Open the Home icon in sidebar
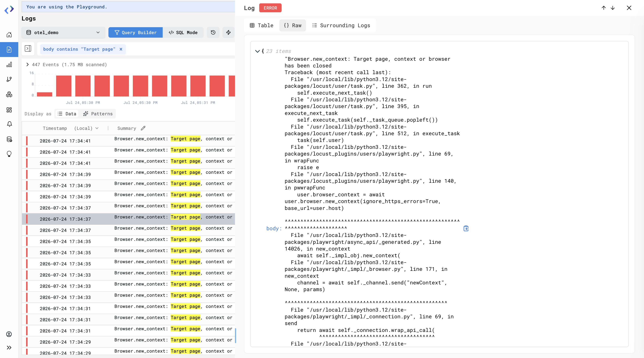This screenshot has width=644, height=358. [9, 35]
